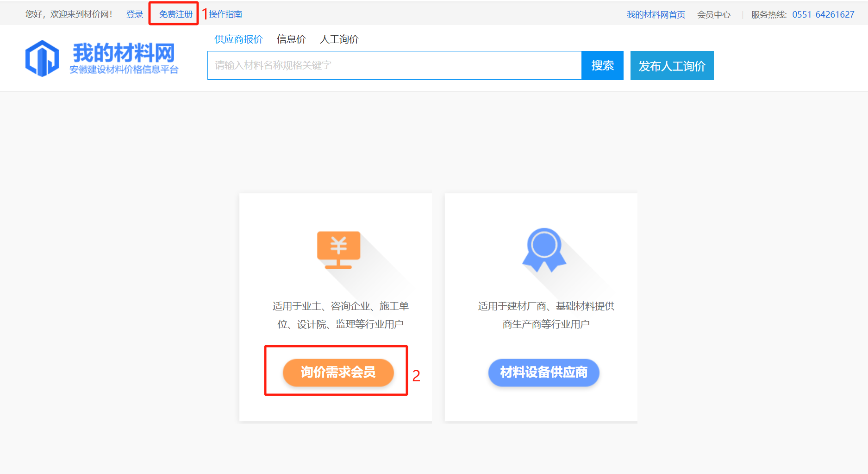This screenshot has height=474, width=868.
Task: Click the orange yuan monitor icon
Action: pyautogui.click(x=338, y=249)
